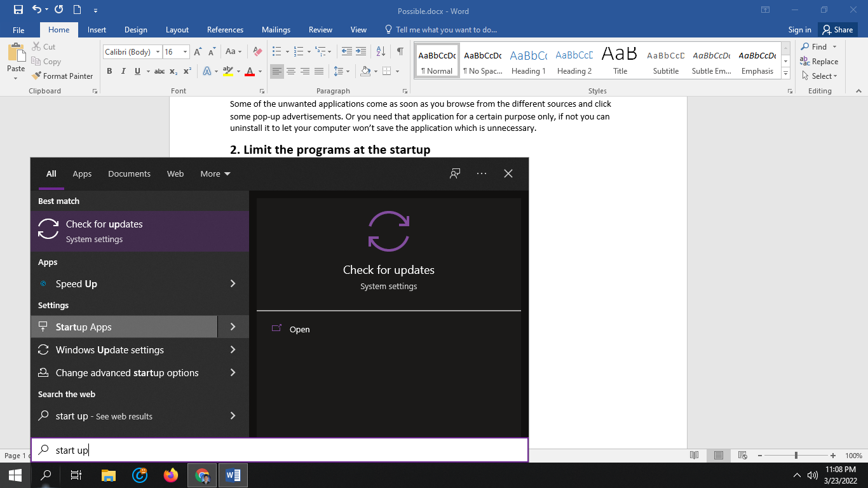Open the Design ribbon tab
Screen dimensions: 868x488
click(x=135, y=30)
